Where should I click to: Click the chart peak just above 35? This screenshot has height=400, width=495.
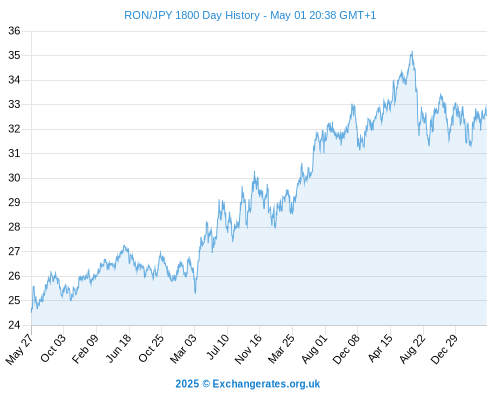click(x=412, y=52)
